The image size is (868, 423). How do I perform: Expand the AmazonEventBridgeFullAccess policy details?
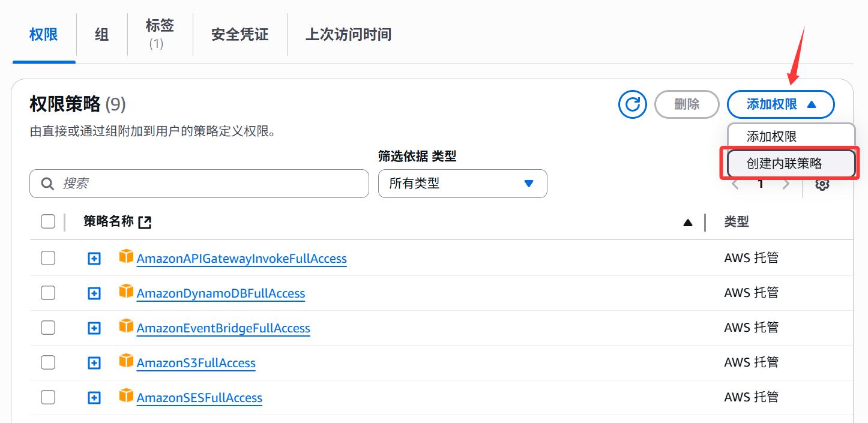click(94, 328)
